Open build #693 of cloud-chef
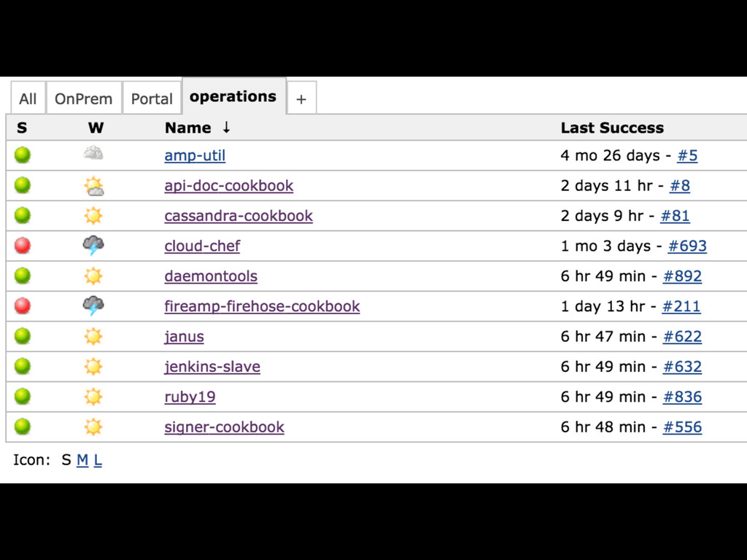747x560 pixels. (687, 246)
